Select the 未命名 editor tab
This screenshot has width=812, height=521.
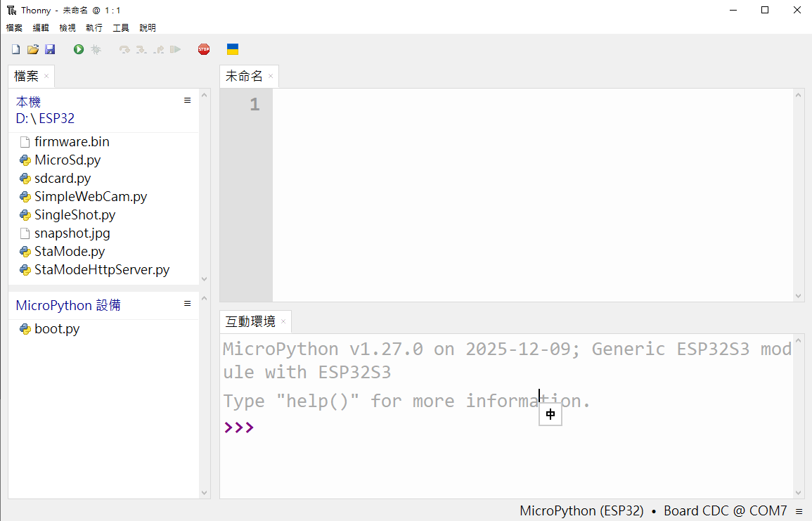[243, 76]
